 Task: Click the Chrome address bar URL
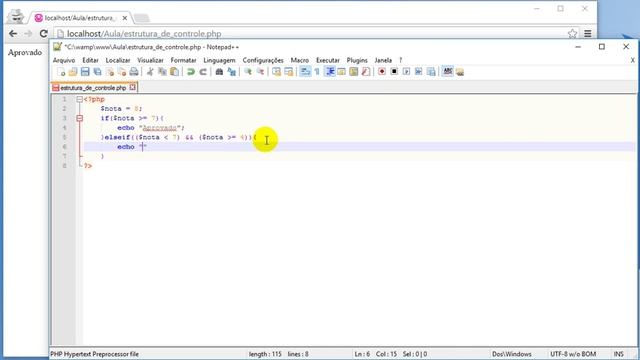click(x=144, y=34)
